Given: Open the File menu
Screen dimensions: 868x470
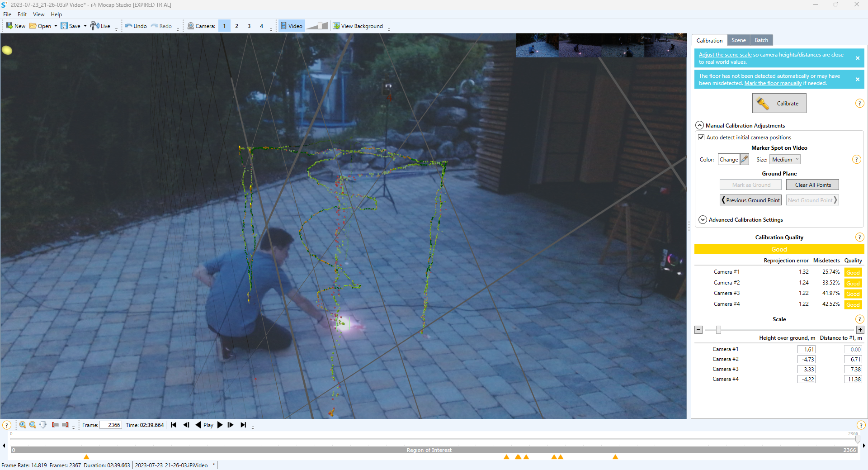Looking at the screenshot, I should (7, 14).
